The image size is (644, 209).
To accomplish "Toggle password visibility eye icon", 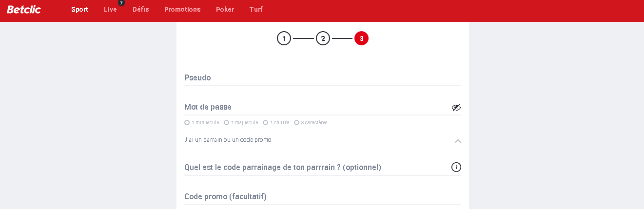I will [x=456, y=108].
